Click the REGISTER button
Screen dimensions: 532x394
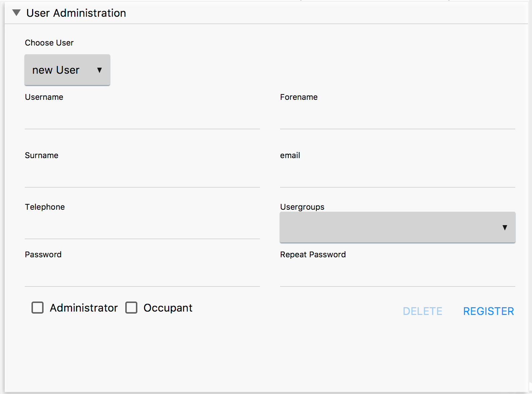pyautogui.click(x=488, y=311)
